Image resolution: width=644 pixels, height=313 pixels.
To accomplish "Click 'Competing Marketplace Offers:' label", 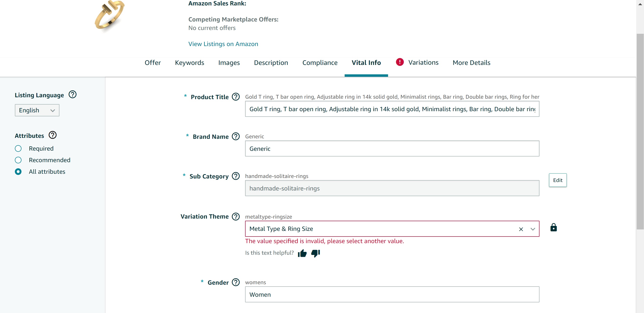I will tap(233, 19).
